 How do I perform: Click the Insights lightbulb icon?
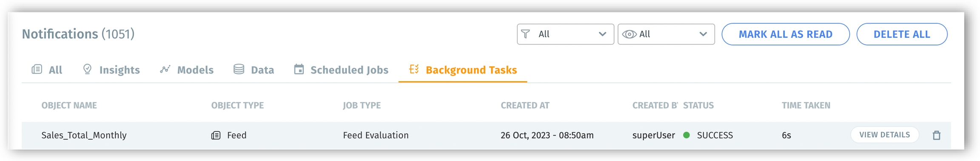click(87, 69)
